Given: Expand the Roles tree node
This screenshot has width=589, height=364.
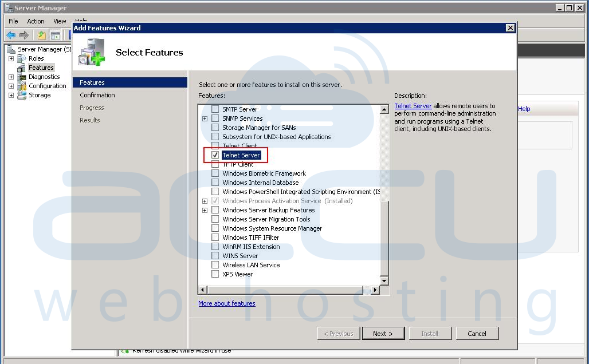Looking at the screenshot, I should pyautogui.click(x=11, y=58).
